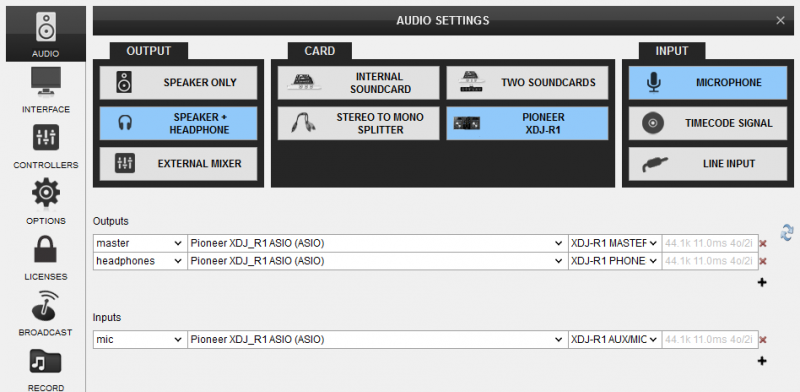Open the Options gear section
The width and height of the screenshot is (800, 392).
point(46,202)
